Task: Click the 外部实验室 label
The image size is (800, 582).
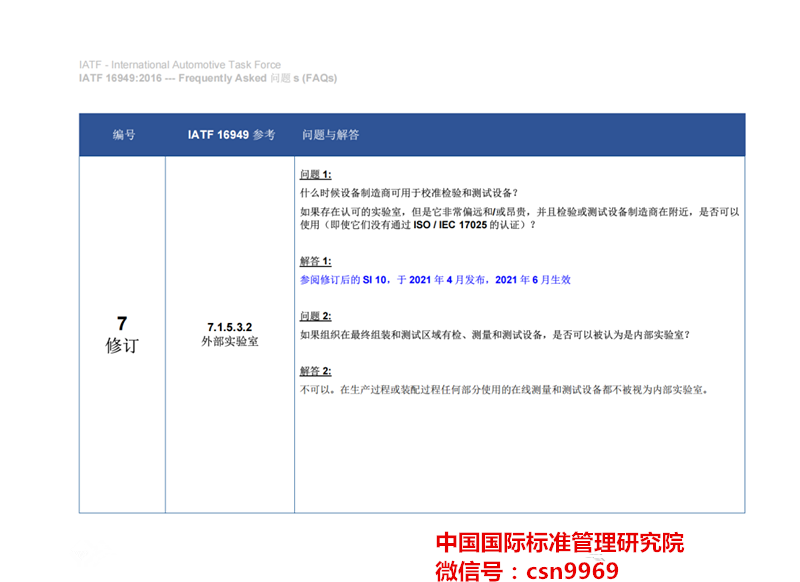Action: pyautogui.click(x=230, y=341)
